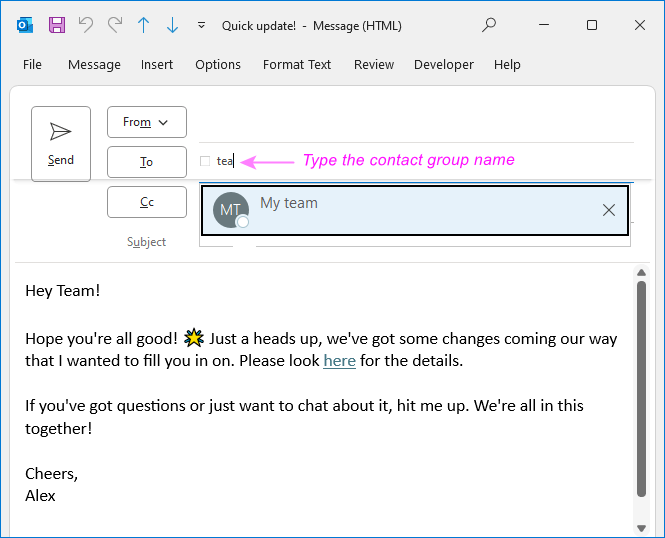
Task: Remove My team suggestion with X
Action: 609,210
